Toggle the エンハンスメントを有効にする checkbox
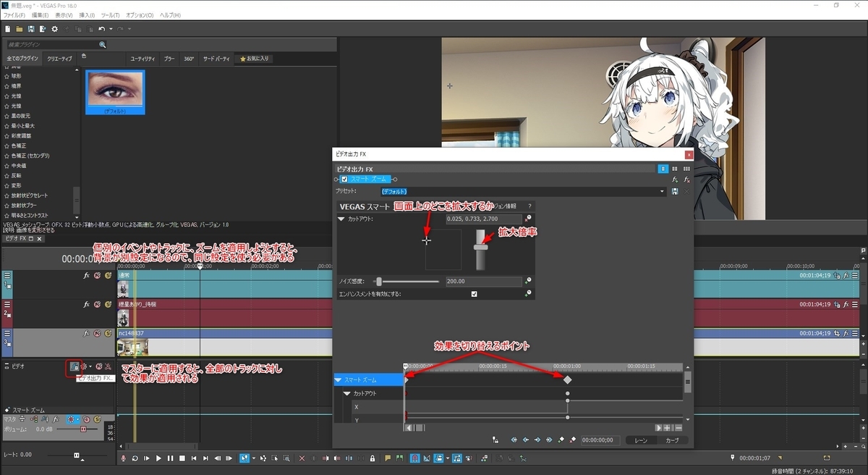The height and width of the screenshot is (475, 868). [x=475, y=294]
